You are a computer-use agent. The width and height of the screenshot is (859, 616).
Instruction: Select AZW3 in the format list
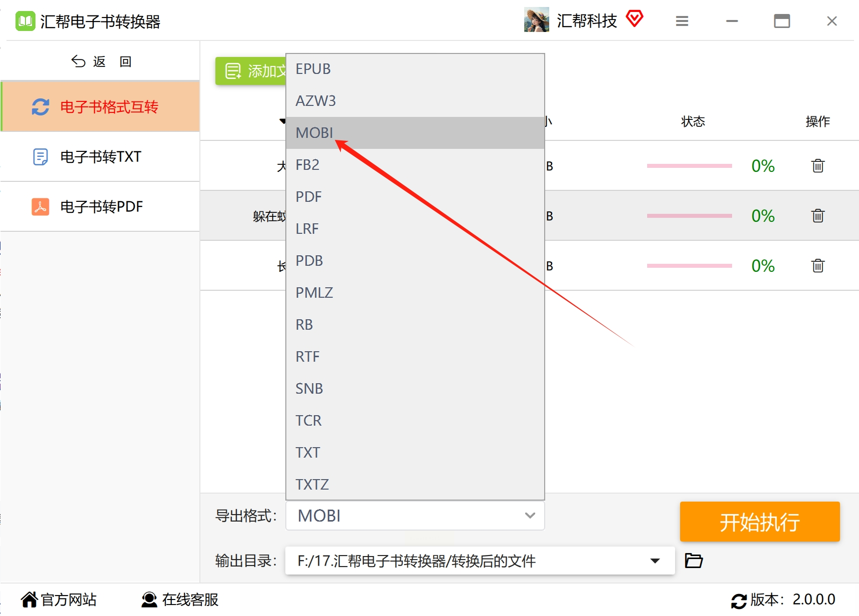(x=415, y=101)
